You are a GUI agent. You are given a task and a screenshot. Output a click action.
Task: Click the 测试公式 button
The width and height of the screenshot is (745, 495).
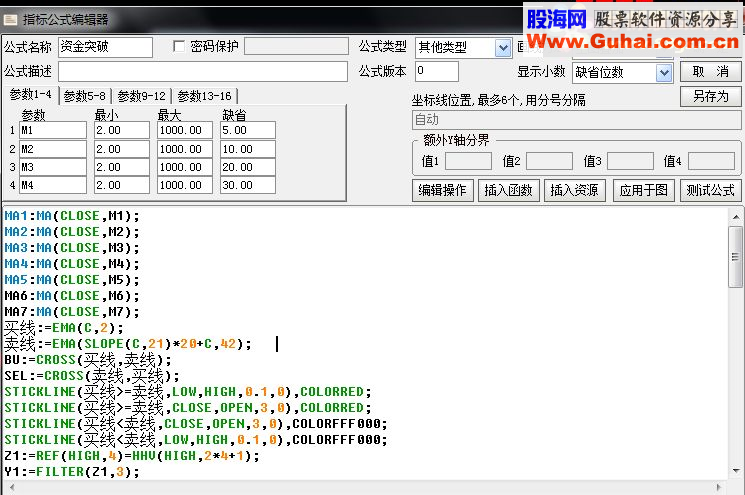(710, 190)
